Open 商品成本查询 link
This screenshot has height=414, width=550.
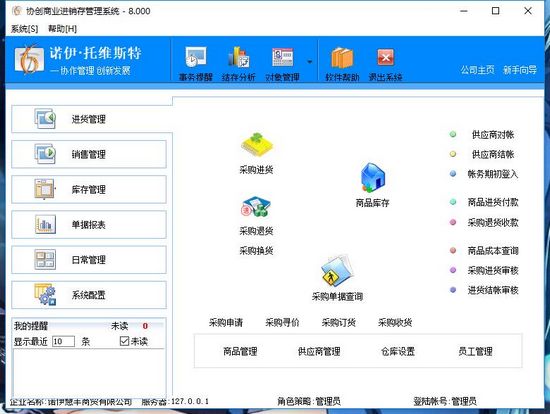[493, 251]
